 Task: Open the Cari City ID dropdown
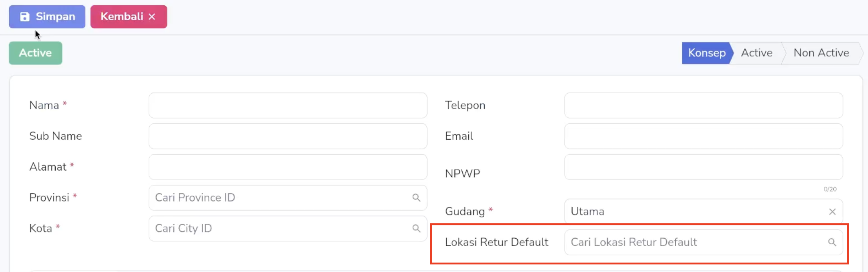[288, 229]
